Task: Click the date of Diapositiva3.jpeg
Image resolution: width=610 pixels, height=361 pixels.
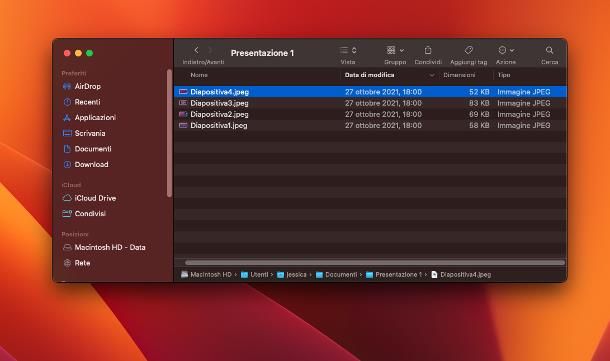Action: tap(383, 103)
